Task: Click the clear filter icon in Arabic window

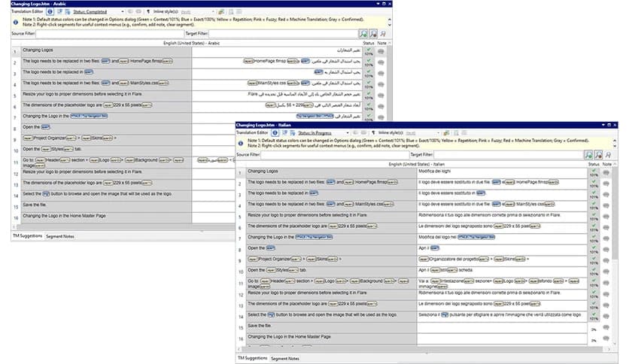Action: (x=383, y=34)
